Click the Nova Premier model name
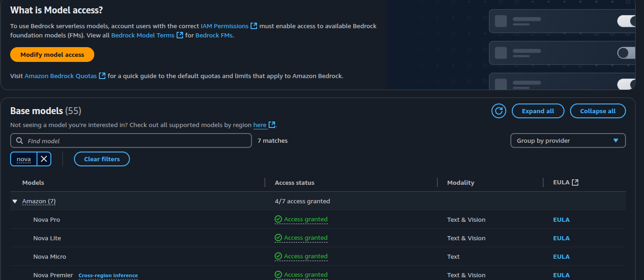This screenshot has width=644, height=280. [53, 275]
